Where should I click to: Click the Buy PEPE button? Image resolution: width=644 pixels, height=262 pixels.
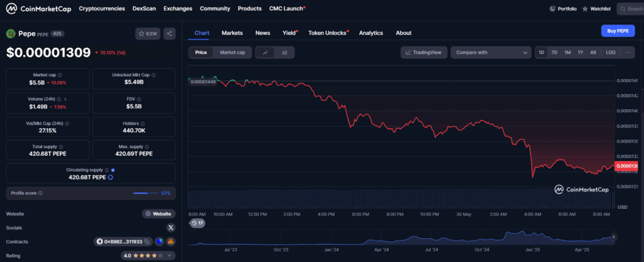click(x=618, y=31)
